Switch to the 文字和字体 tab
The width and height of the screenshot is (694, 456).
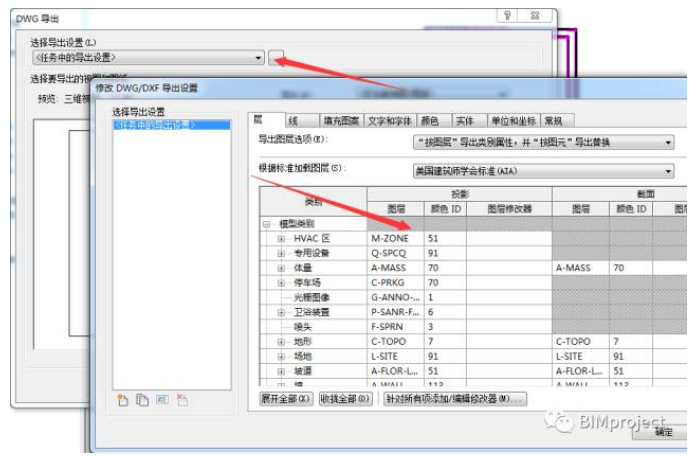(390, 120)
